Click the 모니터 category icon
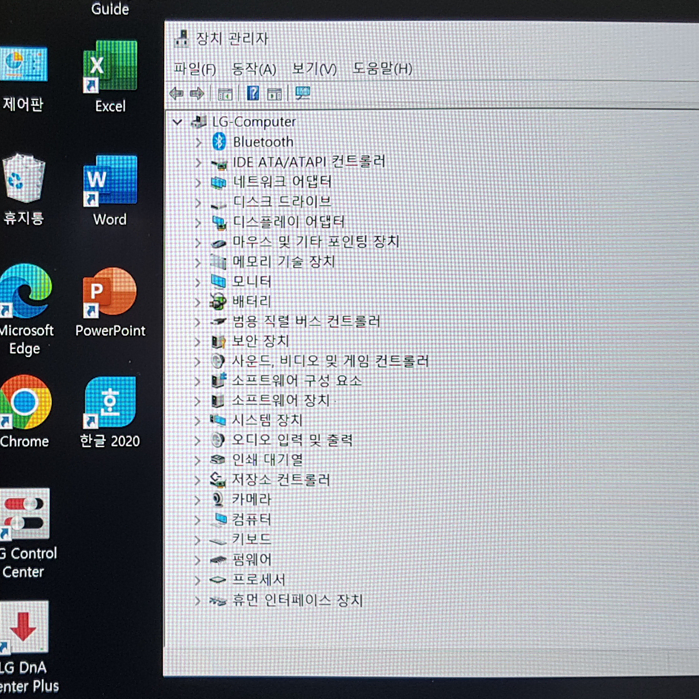 [x=218, y=282]
